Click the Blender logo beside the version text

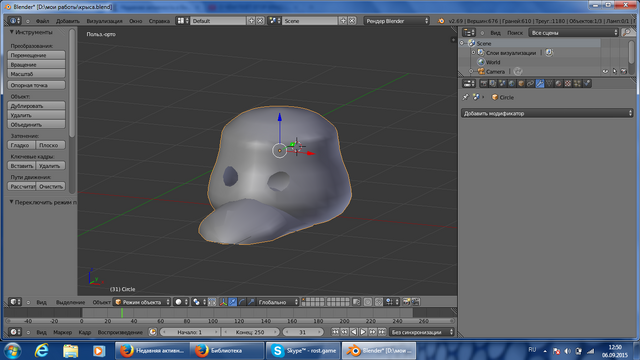[x=441, y=20]
